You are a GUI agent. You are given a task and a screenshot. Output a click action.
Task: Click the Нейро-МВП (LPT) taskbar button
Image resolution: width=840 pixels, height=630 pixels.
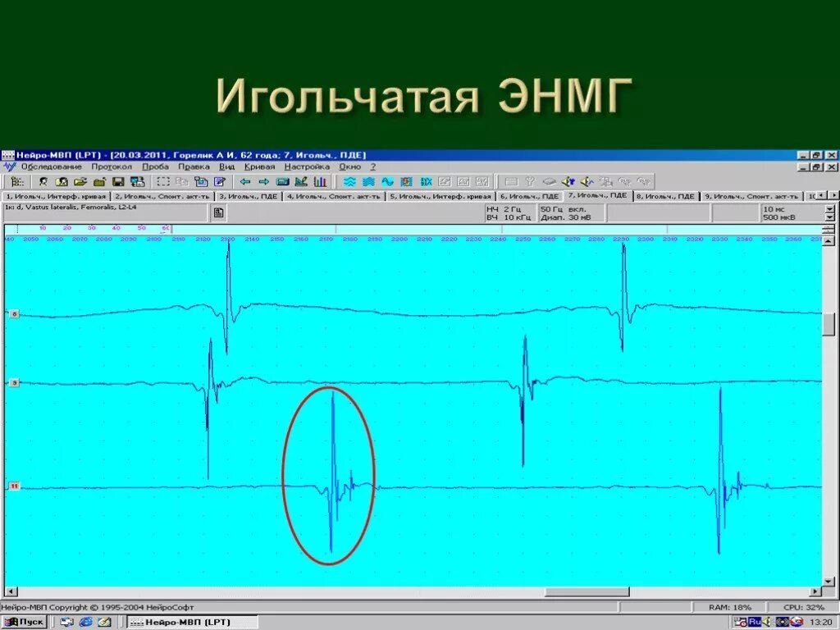pos(193,622)
